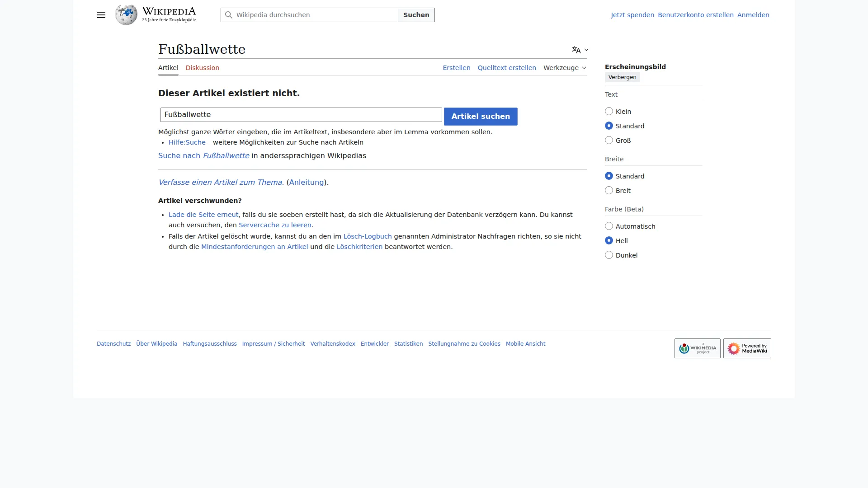Select the Groß text size option
868x488 pixels.
tap(609, 141)
